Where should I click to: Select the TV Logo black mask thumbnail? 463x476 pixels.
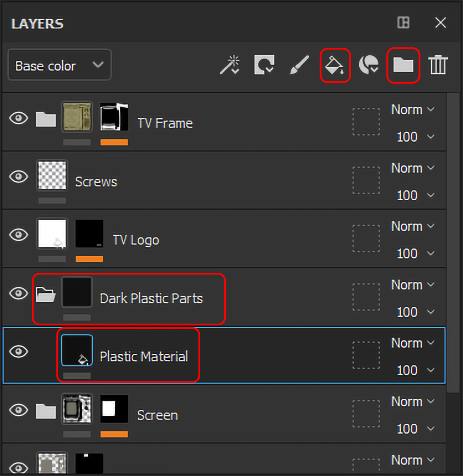coord(90,234)
